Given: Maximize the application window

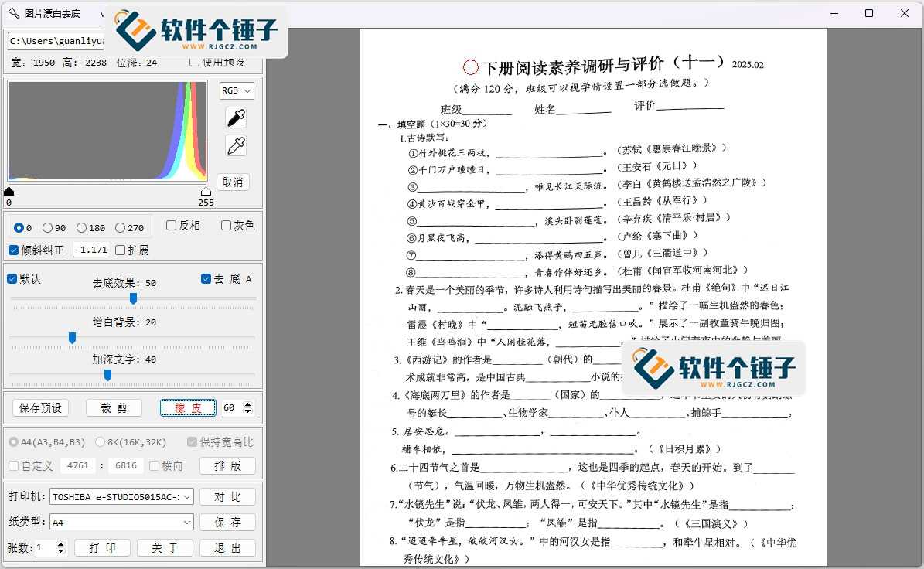Looking at the screenshot, I should 868,13.
